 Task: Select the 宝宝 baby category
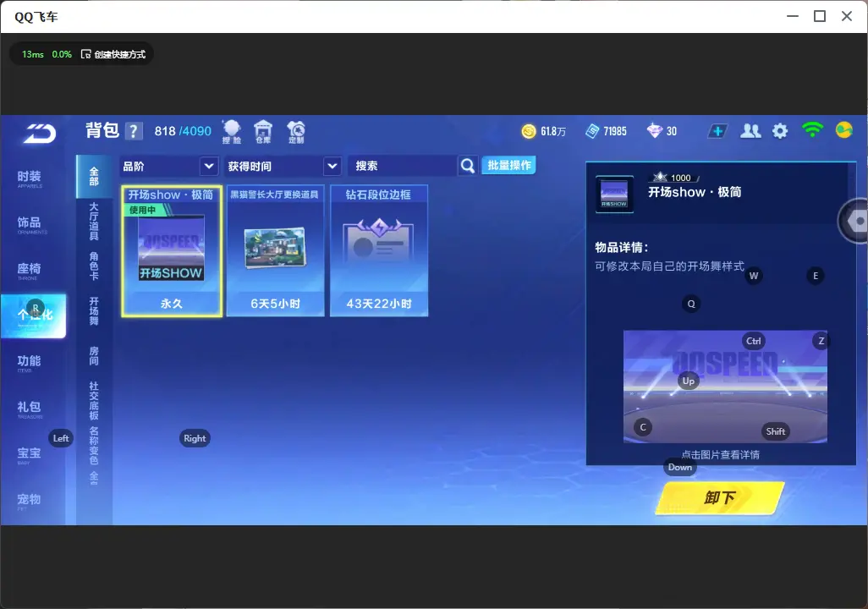click(x=30, y=454)
